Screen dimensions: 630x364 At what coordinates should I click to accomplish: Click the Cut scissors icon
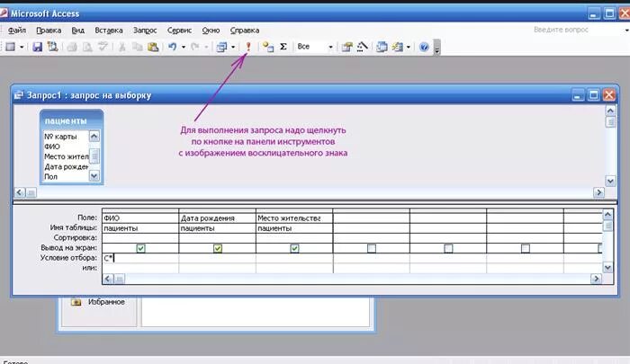tap(122, 47)
